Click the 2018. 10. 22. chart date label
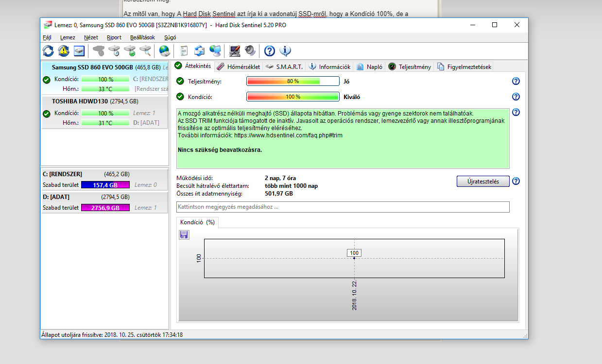 [x=354, y=295]
